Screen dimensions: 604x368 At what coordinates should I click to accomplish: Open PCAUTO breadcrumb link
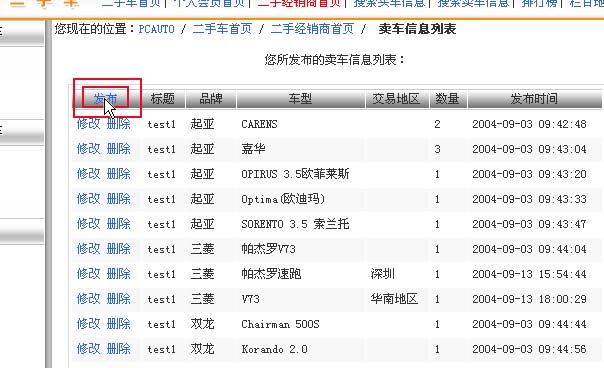point(156,29)
